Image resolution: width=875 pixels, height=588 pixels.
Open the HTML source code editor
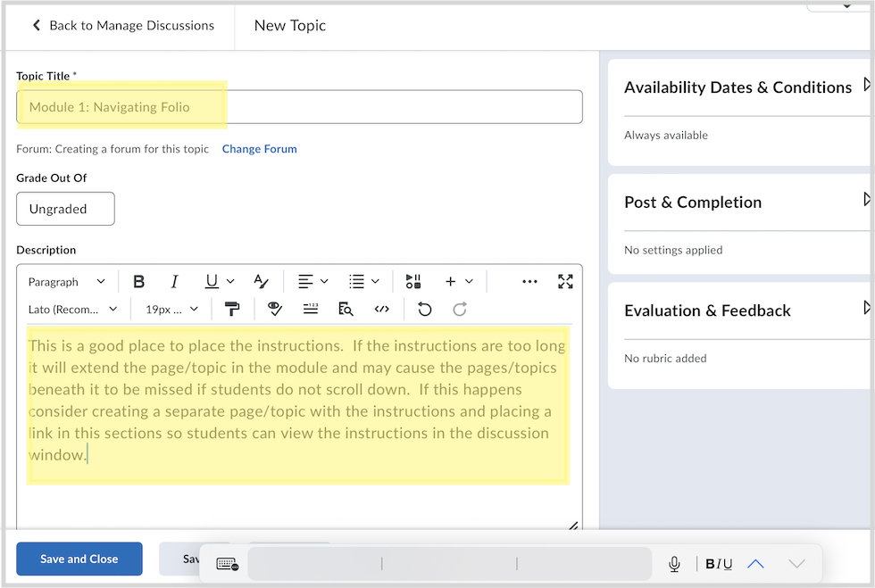pyautogui.click(x=382, y=309)
